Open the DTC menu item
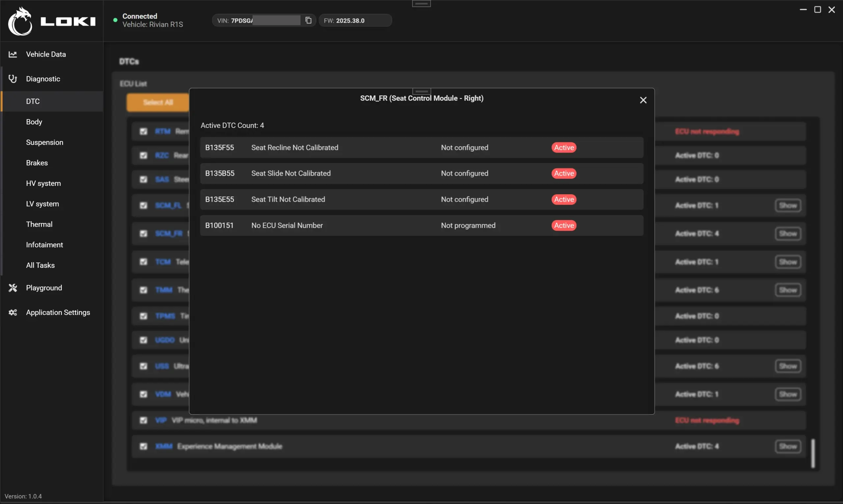The image size is (843, 504). (x=52, y=101)
